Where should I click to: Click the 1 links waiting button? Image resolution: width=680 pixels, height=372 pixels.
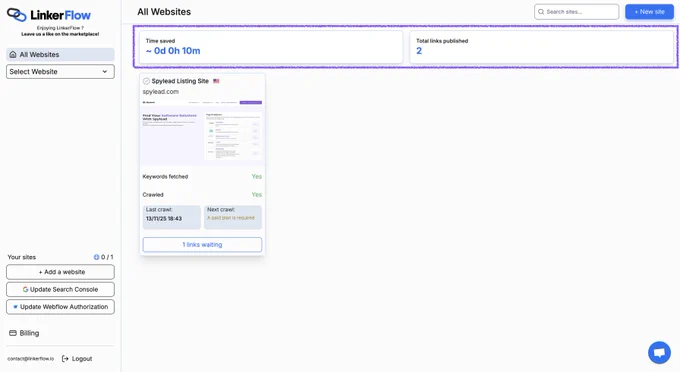click(202, 245)
